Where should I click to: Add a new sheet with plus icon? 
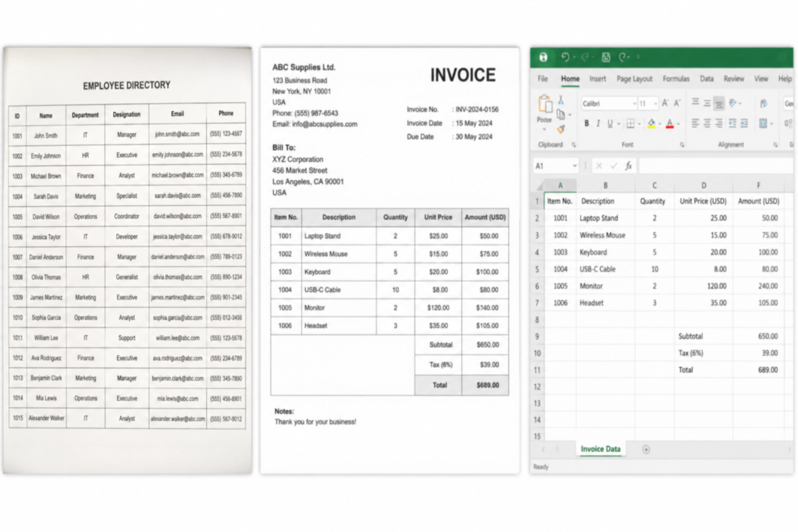click(646, 449)
